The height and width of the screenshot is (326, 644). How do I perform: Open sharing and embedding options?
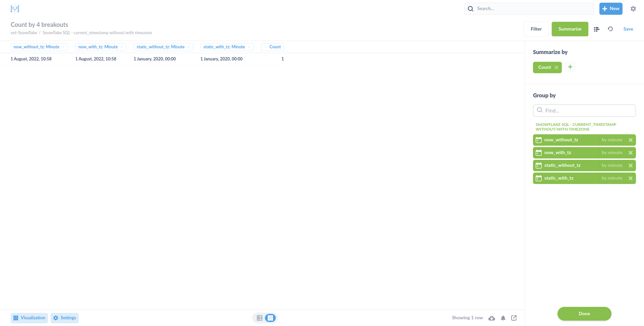[514, 318]
